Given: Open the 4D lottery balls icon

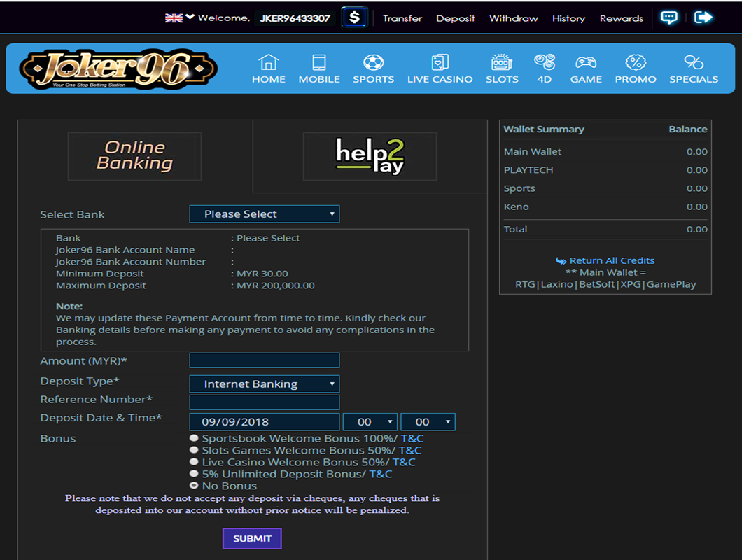Looking at the screenshot, I should (544, 62).
